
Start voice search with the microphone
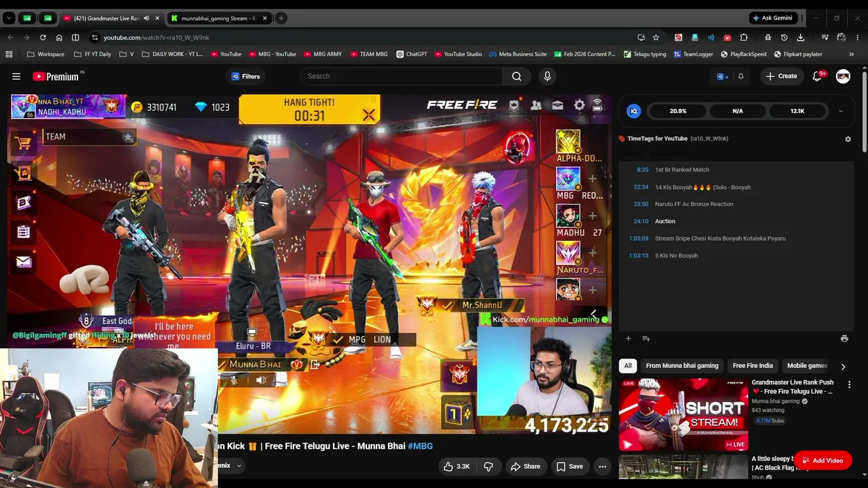[x=547, y=77]
